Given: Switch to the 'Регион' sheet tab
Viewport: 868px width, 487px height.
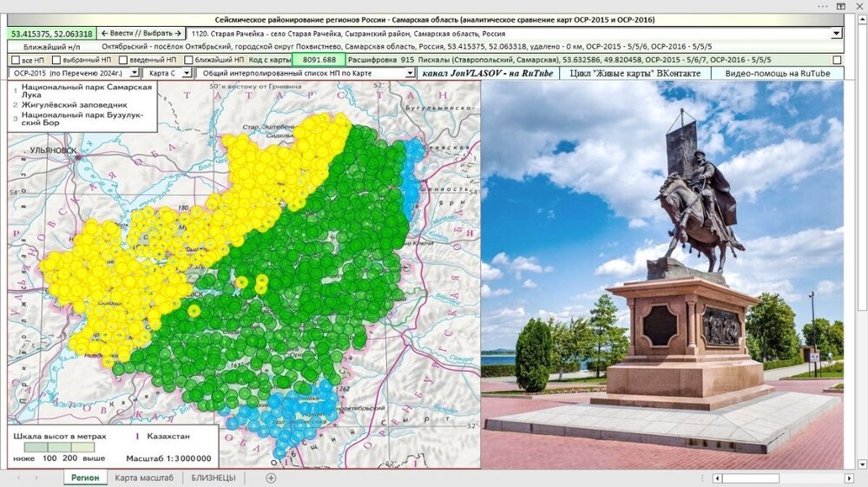Looking at the screenshot, I should pos(85,477).
